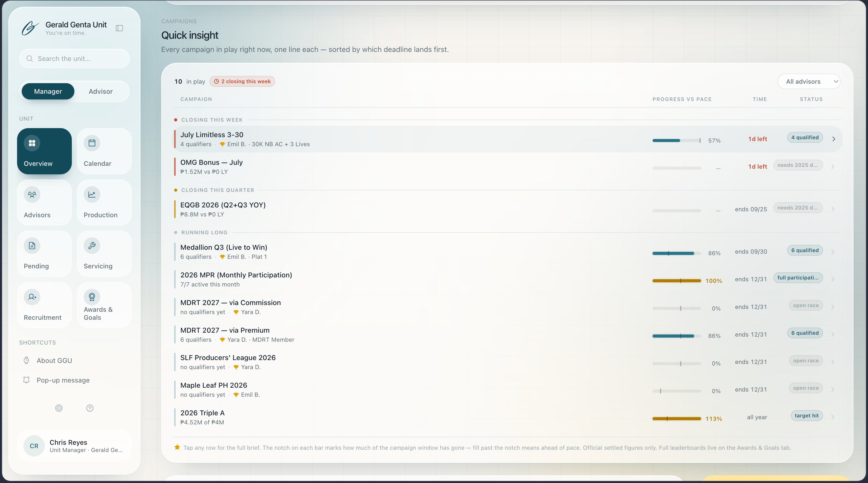Click the ₱8.8M vs ₱0 LY text
This screenshot has width=868, height=483.
202,214
